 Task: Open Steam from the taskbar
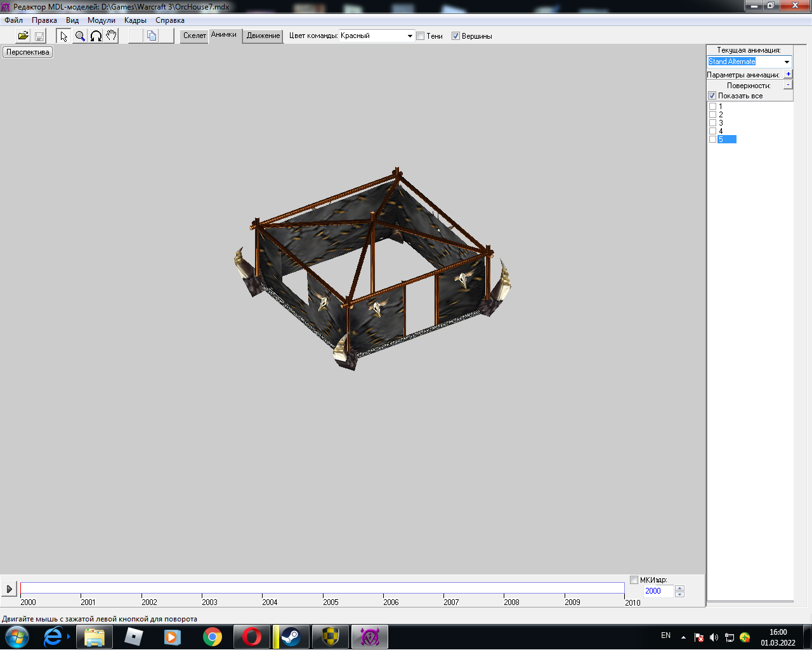[291, 637]
